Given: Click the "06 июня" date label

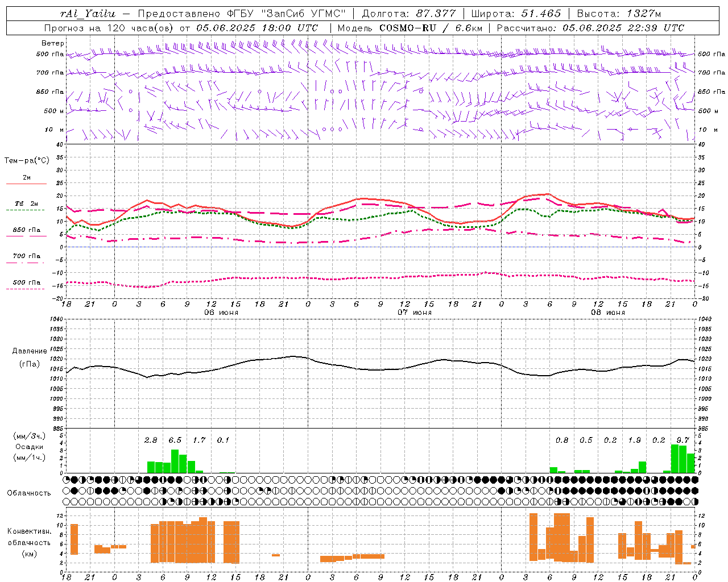Looking at the screenshot, I should 221,313.
